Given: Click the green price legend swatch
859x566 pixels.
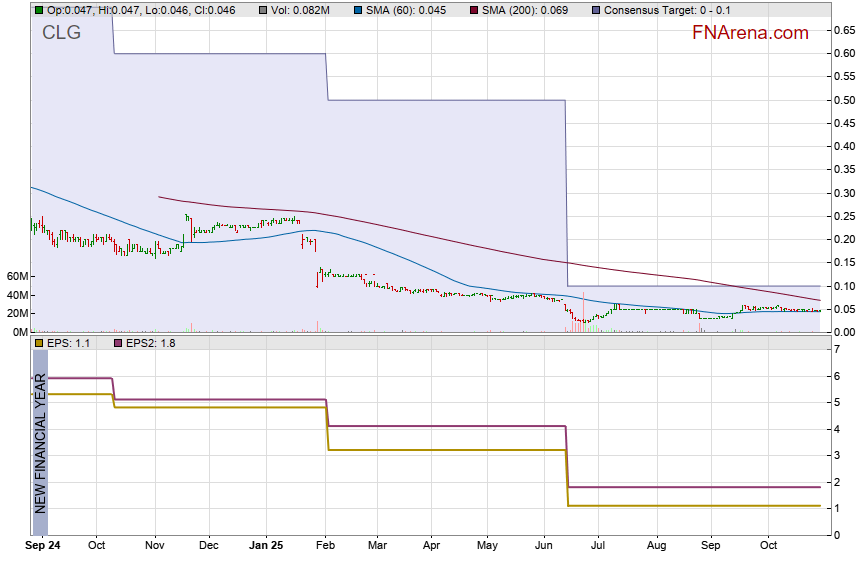Looking at the screenshot, I should pyautogui.click(x=38, y=10).
